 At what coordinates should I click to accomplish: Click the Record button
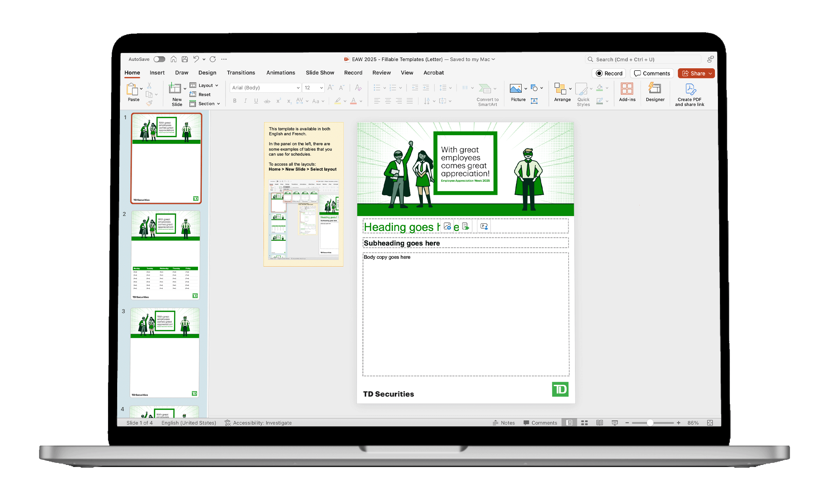608,73
